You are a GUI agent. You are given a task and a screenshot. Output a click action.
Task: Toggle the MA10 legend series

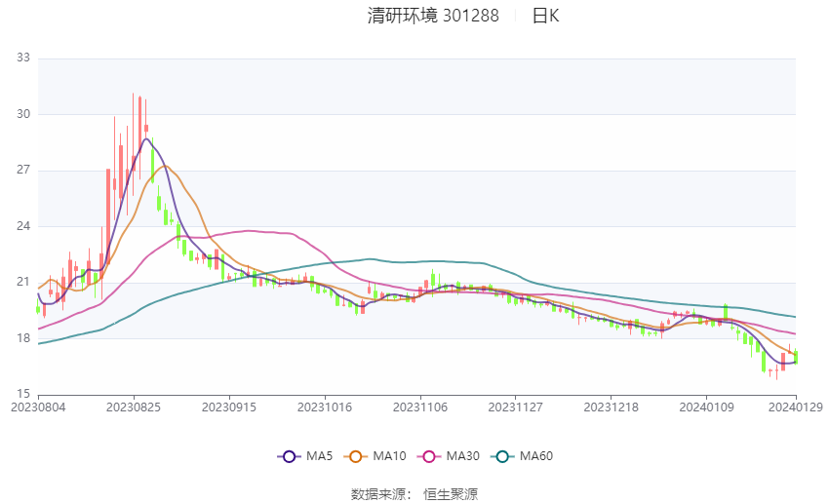tap(375, 456)
